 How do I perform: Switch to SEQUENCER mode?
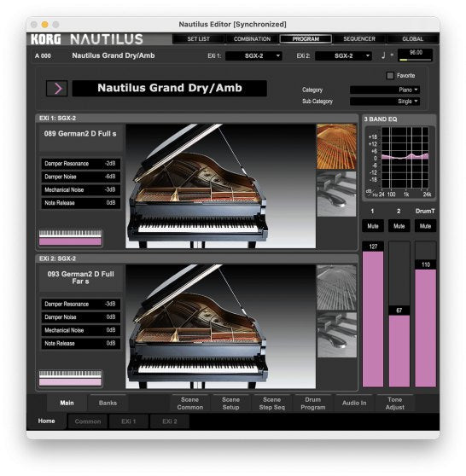click(x=359, y=39)
